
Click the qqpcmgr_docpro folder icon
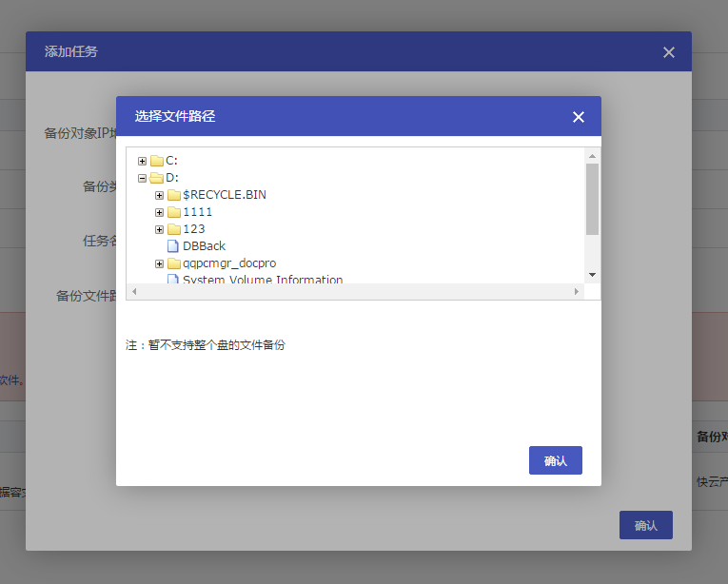point(174,263)
